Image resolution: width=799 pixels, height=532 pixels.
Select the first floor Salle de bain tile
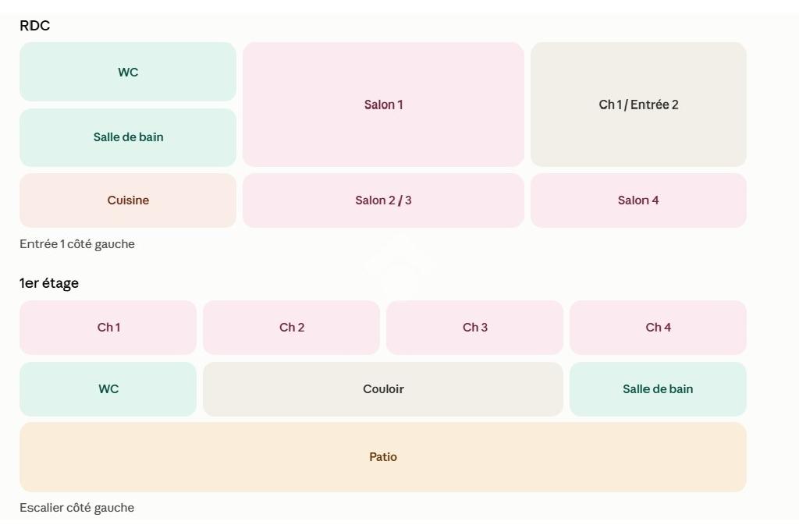point(659,388)
